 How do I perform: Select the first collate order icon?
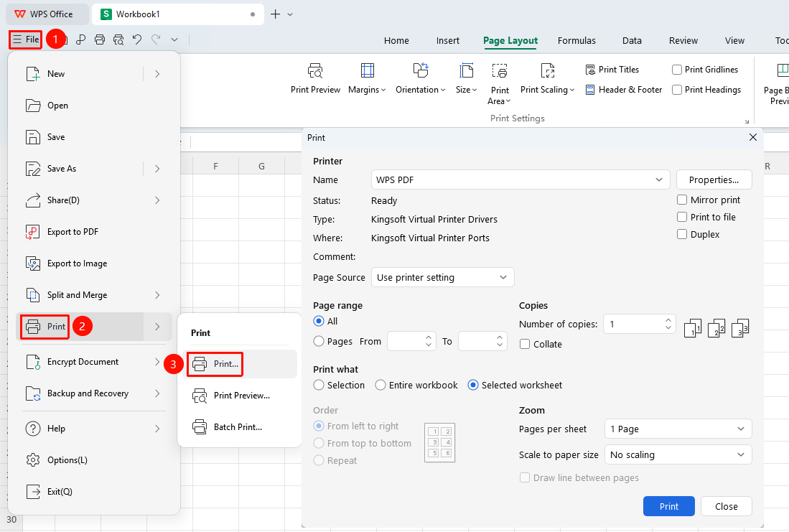[693, 327]
